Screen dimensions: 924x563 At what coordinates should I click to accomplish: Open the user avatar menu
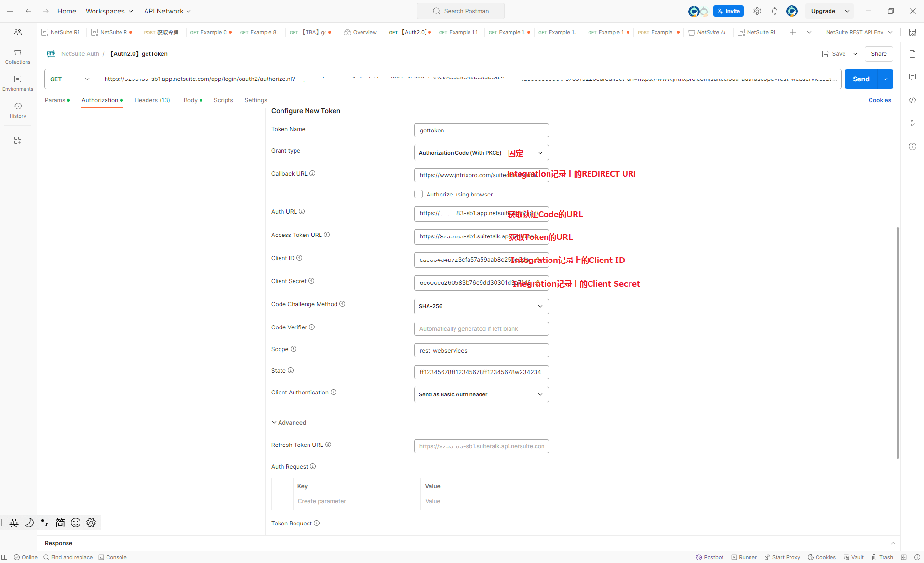point(792,11)
